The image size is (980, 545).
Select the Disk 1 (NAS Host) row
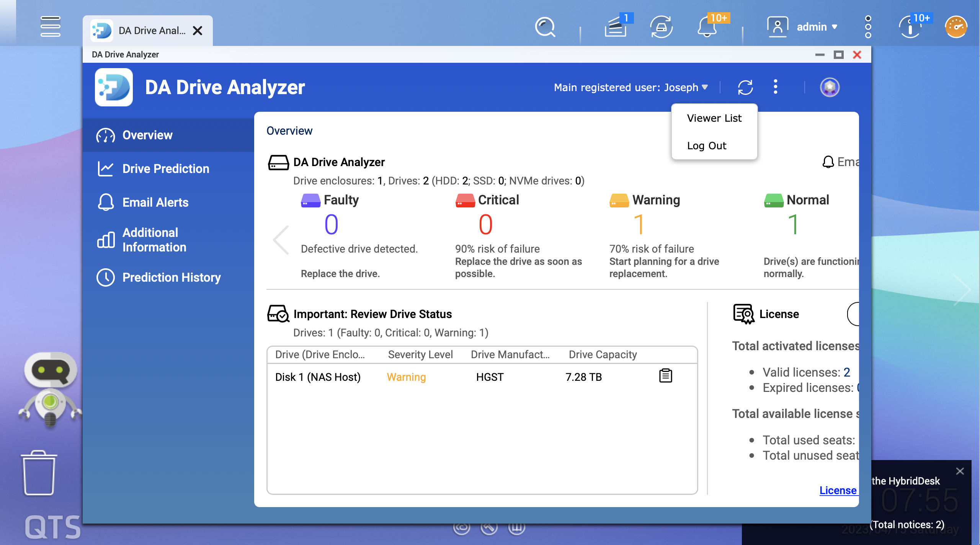[482, 377]
